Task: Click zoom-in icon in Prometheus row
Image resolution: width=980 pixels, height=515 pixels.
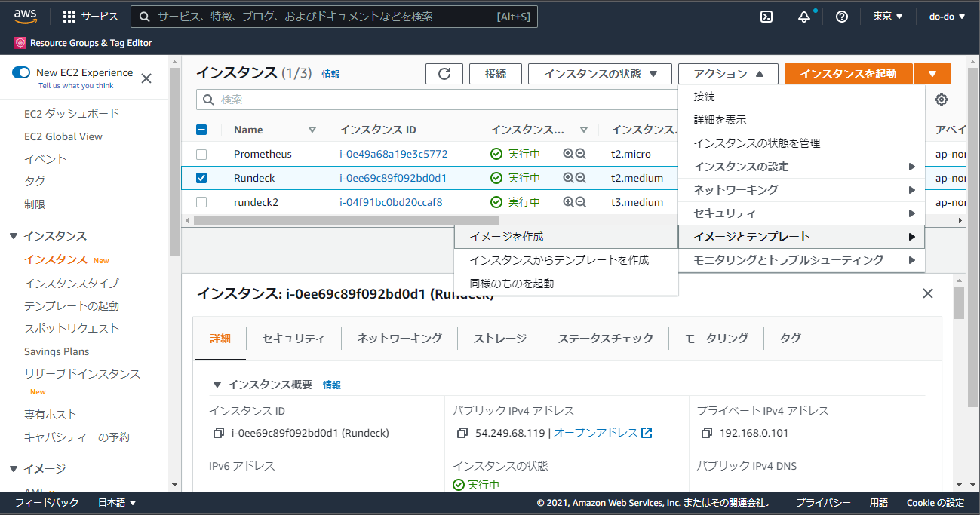Action: pyautogui.click(x=569, y=154)
